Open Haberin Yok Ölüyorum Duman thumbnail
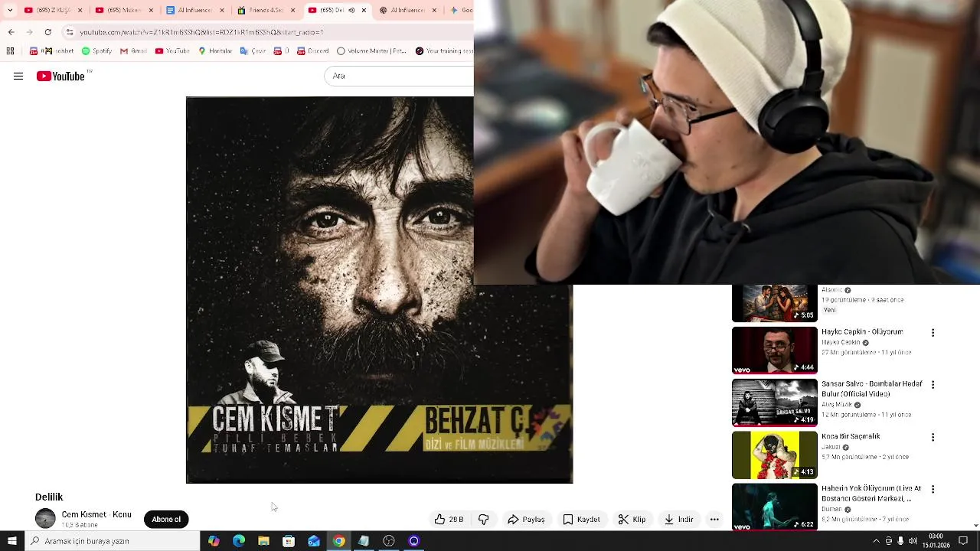 click(x=775, y=507)
